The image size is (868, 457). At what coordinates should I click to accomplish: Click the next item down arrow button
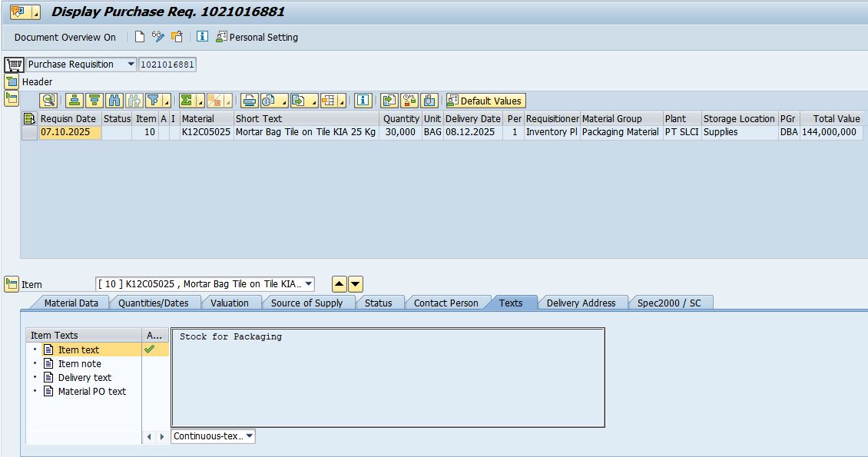click(356, 284)
